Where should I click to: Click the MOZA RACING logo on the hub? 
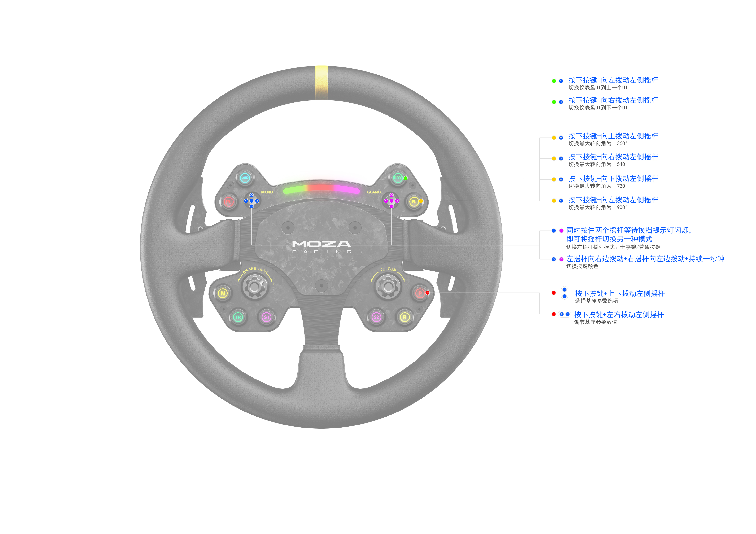point(322,247)
